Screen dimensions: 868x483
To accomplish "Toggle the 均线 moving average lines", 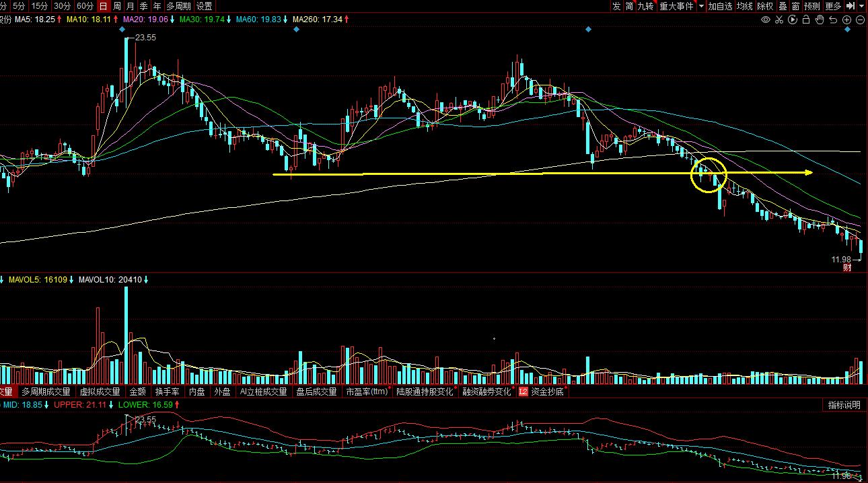I will [x=745, y=6].
